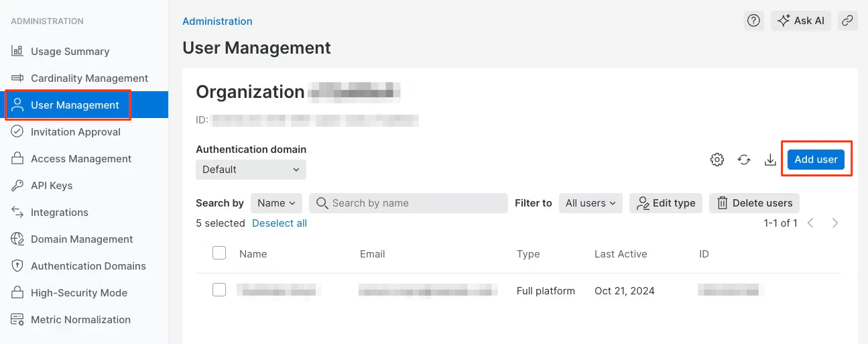868x344 pixels.
Task: Open the Filter to All users dropdown
Action: point(591,203)
